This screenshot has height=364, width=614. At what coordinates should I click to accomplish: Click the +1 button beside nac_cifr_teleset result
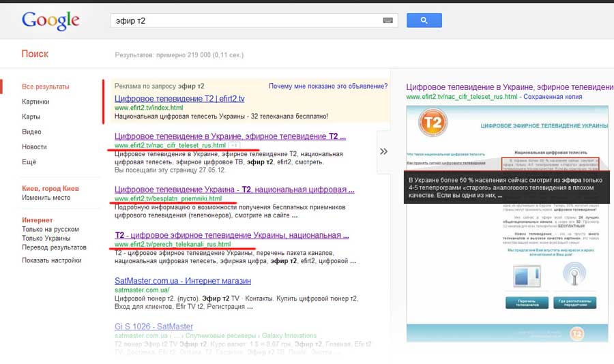[234, 145]
